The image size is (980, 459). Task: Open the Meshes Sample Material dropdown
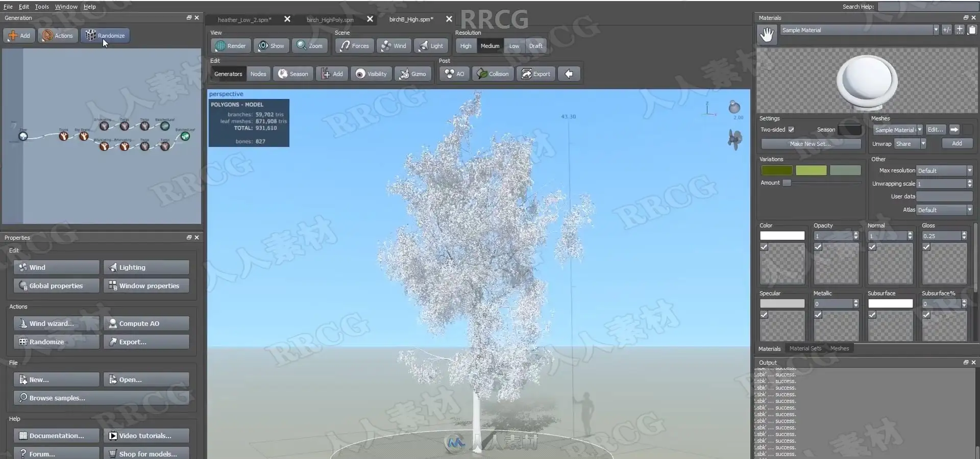(897, 130)
